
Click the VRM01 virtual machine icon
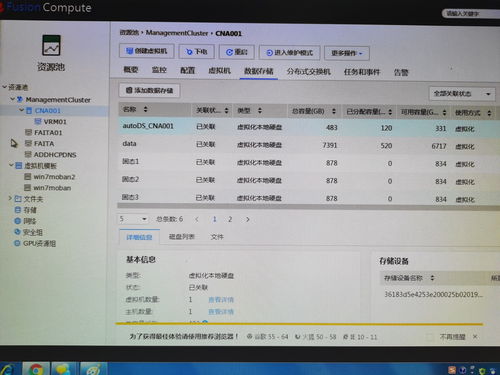point(38,121)
